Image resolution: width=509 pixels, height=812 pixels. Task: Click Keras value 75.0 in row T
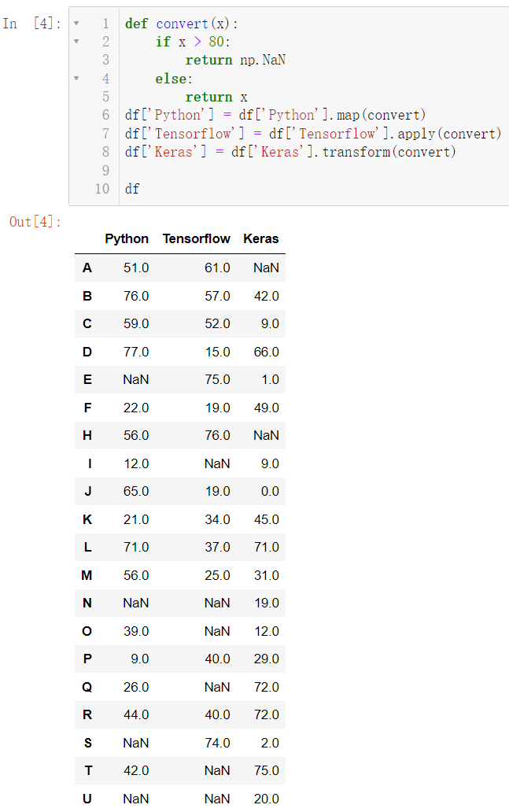pyautogui.click(x=267, y=770)
